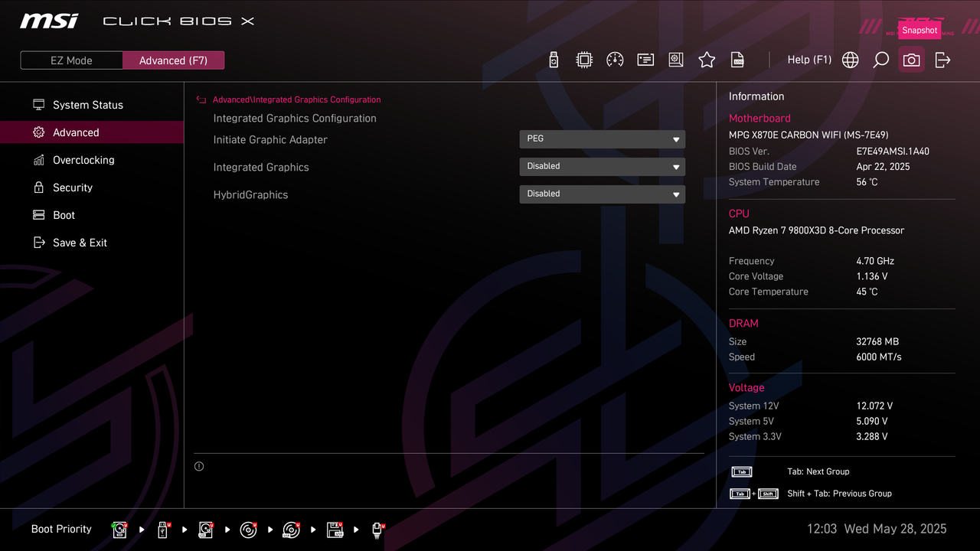980x551 pixels.
Task: Click the Shift + Tab: Previous Group hint
Action: [839, 494]
